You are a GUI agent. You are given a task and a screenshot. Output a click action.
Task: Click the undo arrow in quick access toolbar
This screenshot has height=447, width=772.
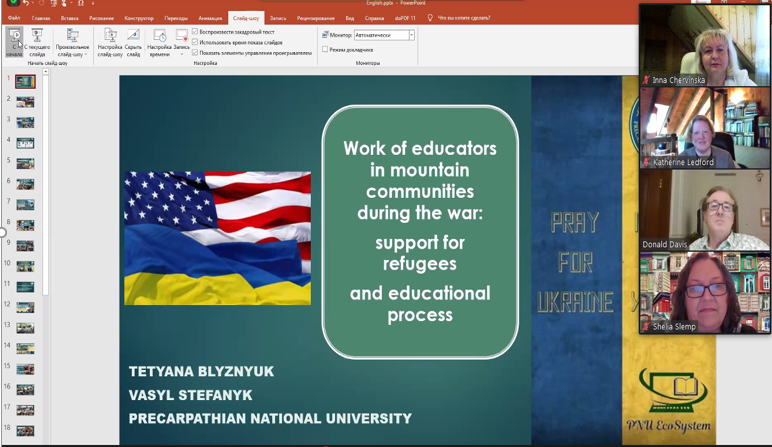(x=27, y=4)
